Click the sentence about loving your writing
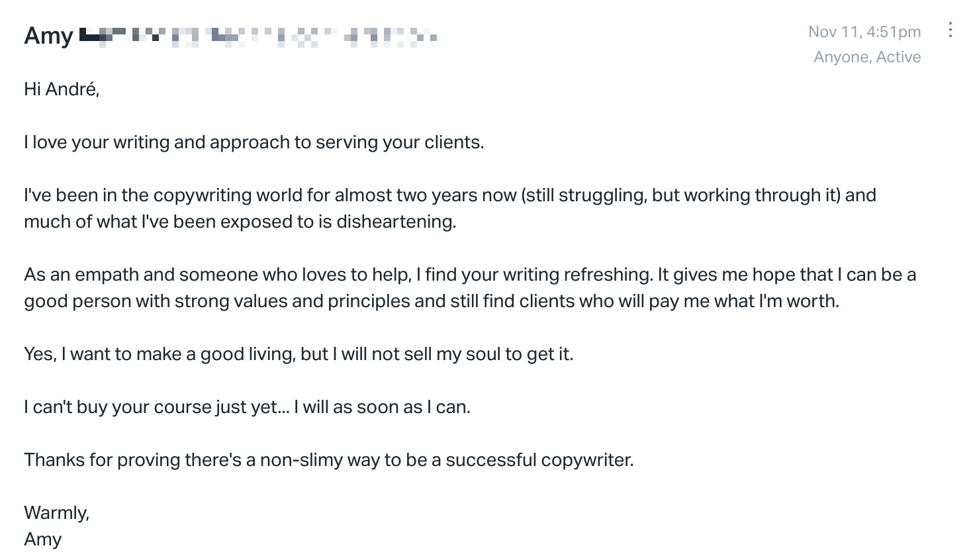The height and width of the screenshot is (560, 973). coord(254,142)
